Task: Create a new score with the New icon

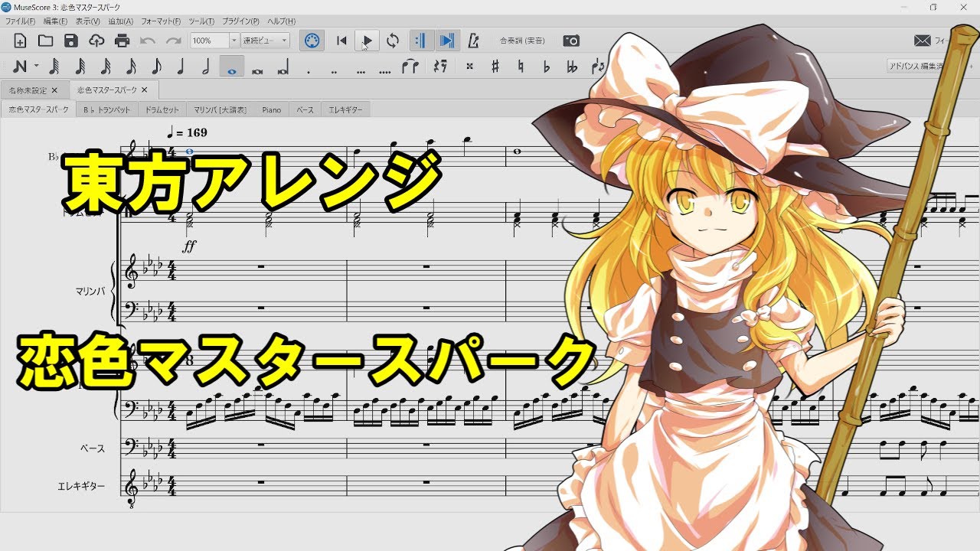Action: [x=20, y=41]
